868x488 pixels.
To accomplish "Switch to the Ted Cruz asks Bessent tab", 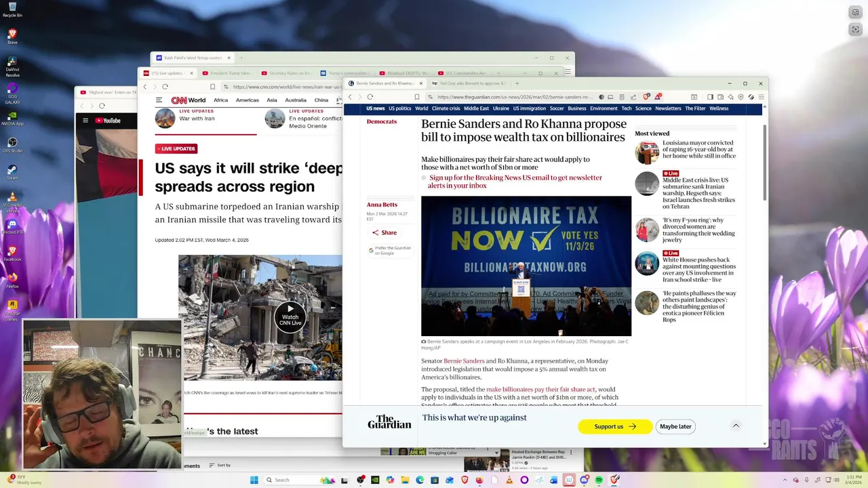I will pos(473,83).
